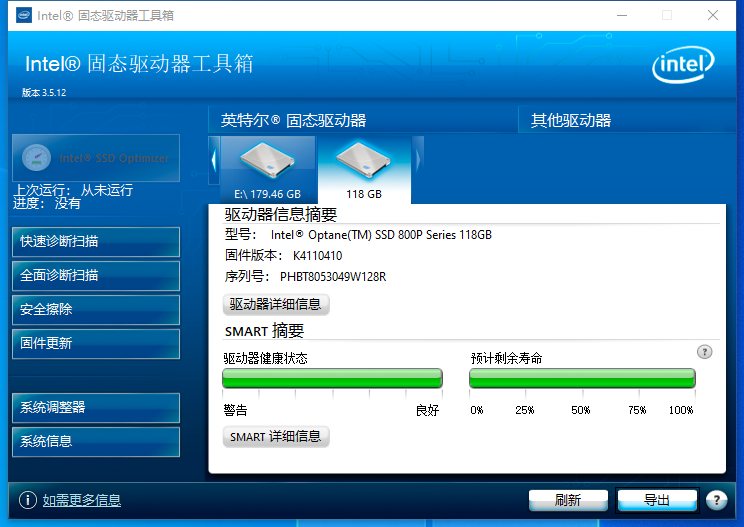Image resolution: width=744 pixels, height=527 pixels.
Task: Click the SMART 摘要 heading
Action: (264, 331)
